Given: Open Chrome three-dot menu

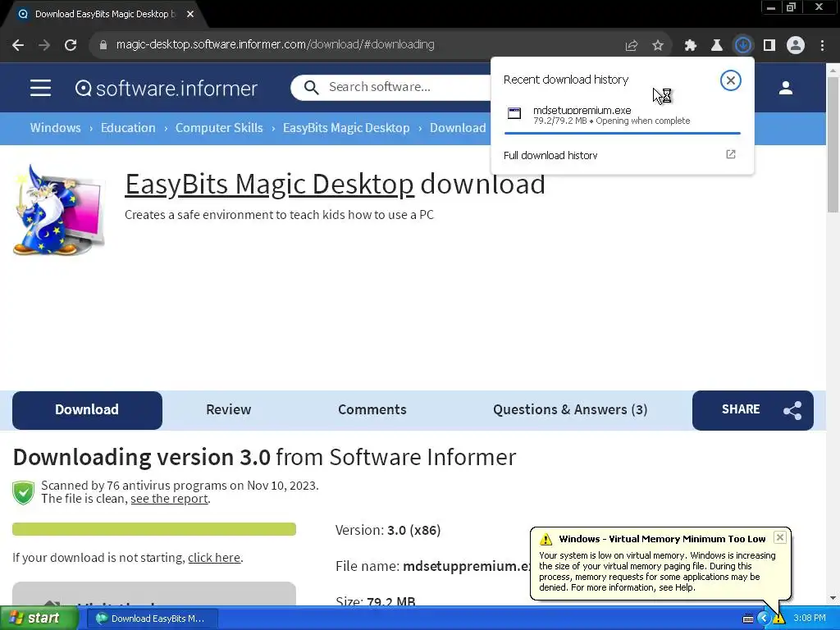Looking at the screenshot, I should (x=822, y=45).
